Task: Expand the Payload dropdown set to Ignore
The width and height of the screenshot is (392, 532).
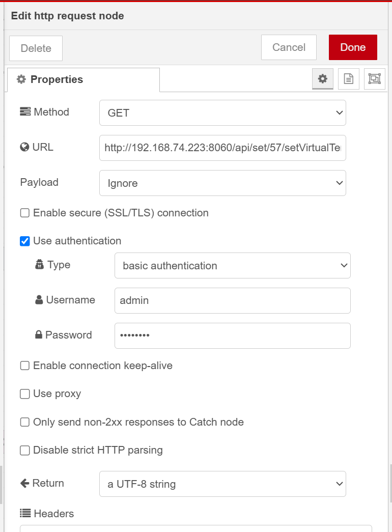Action: click(222, 183)
